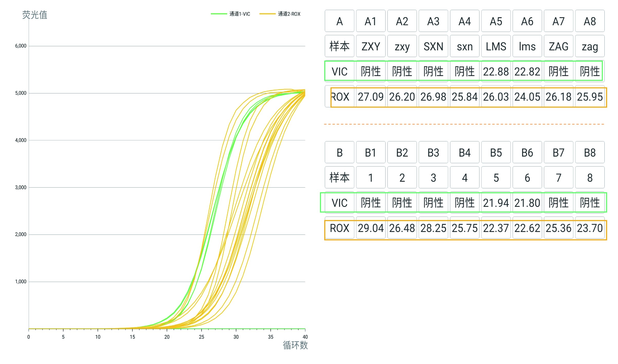This screenshot has width=618, height=364.
Task: Select well A1 header cell
Action: tap(371, 21)
